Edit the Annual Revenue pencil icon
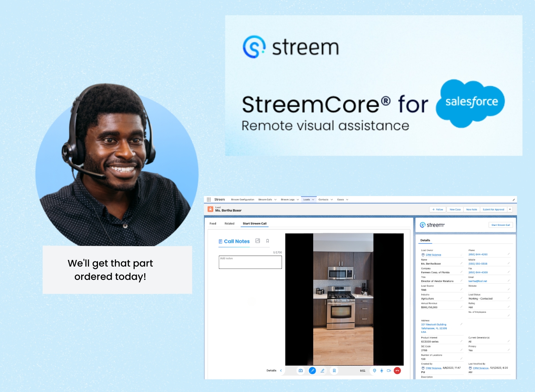The width and height of the screenshot is (535, 392). click(461, 307)
